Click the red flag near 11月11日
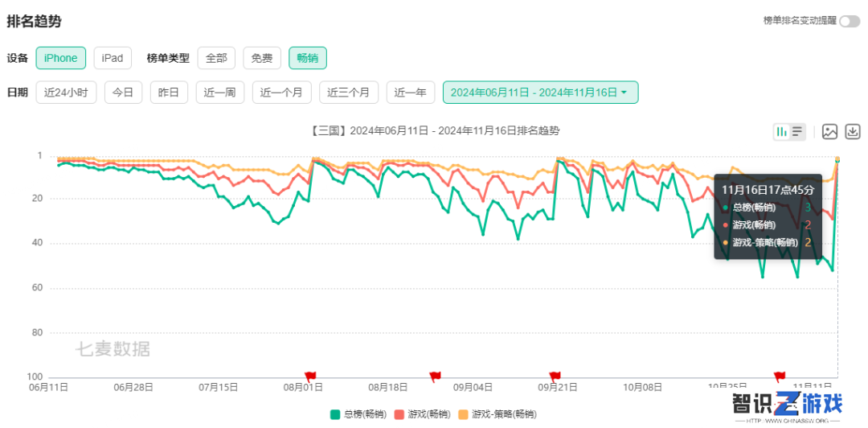The image size is (868, 428). (x=780, y=377)
